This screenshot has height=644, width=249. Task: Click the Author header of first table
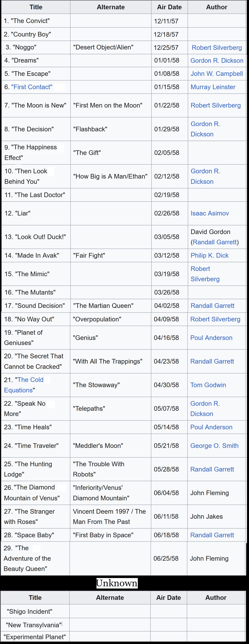217,7
